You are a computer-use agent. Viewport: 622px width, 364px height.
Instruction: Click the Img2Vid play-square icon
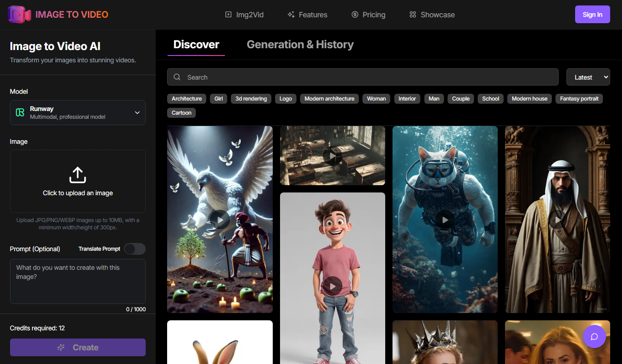229,15
